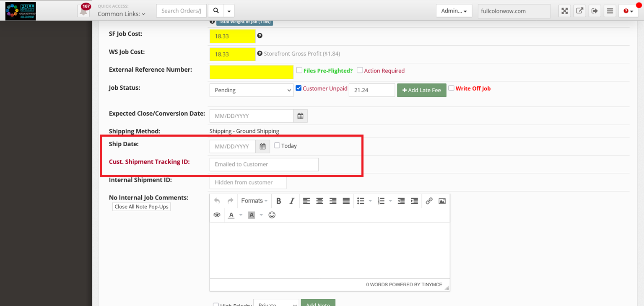Viewport: 644px width, 306px height.
Task: Open the Admin dropdown in header
Action: point(454,11)
